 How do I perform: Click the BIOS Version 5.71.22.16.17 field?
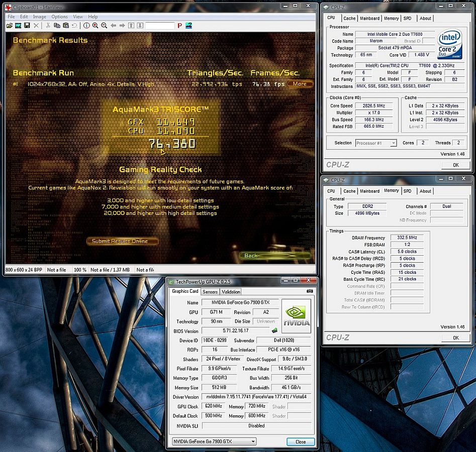pos(235,330)
